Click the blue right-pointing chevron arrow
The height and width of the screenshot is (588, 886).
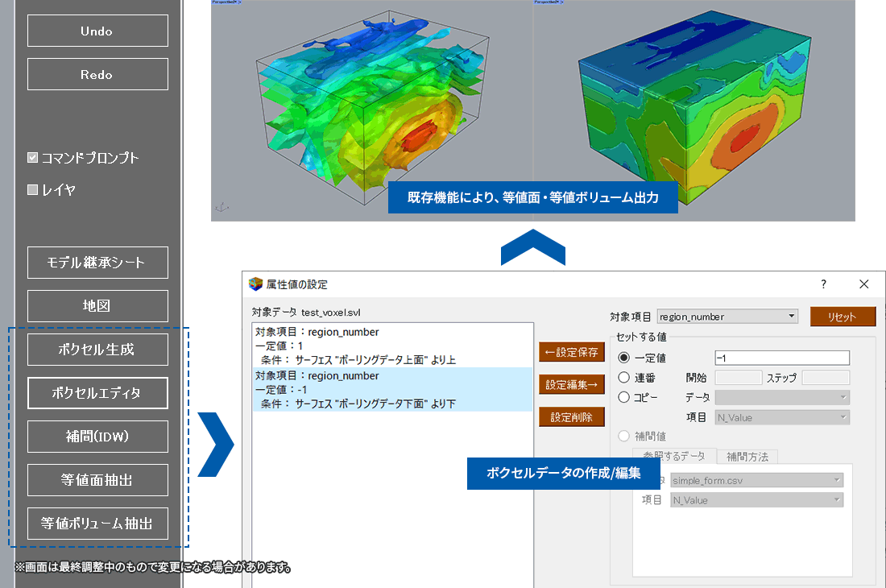click(215, 443)
